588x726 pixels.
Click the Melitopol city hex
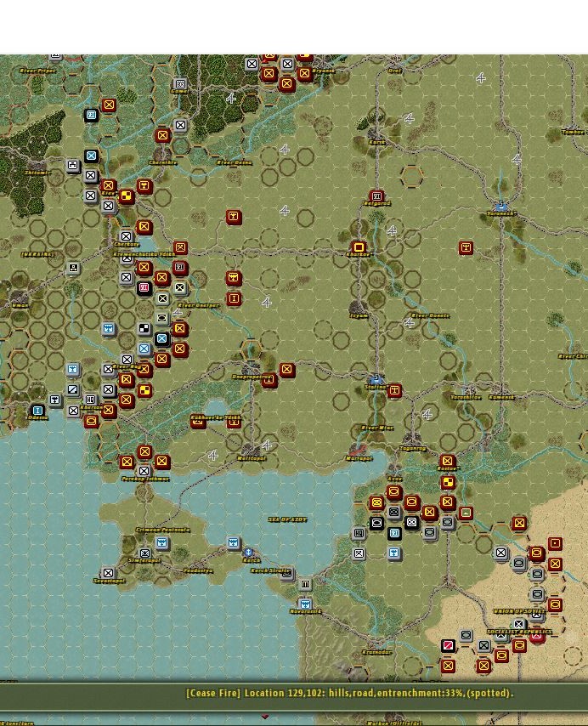point(252,450)
